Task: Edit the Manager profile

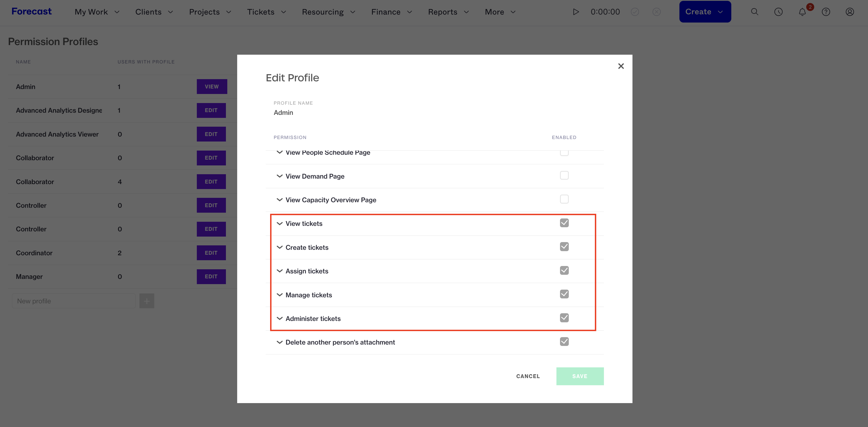Action: (211, 277)
